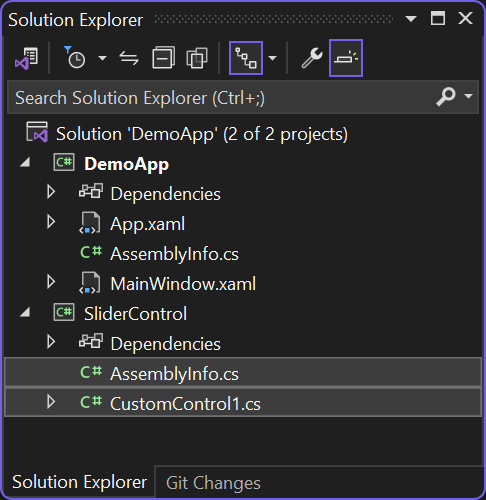
Task: Collapse the DemoApp project node
Action: click(25, 163)
